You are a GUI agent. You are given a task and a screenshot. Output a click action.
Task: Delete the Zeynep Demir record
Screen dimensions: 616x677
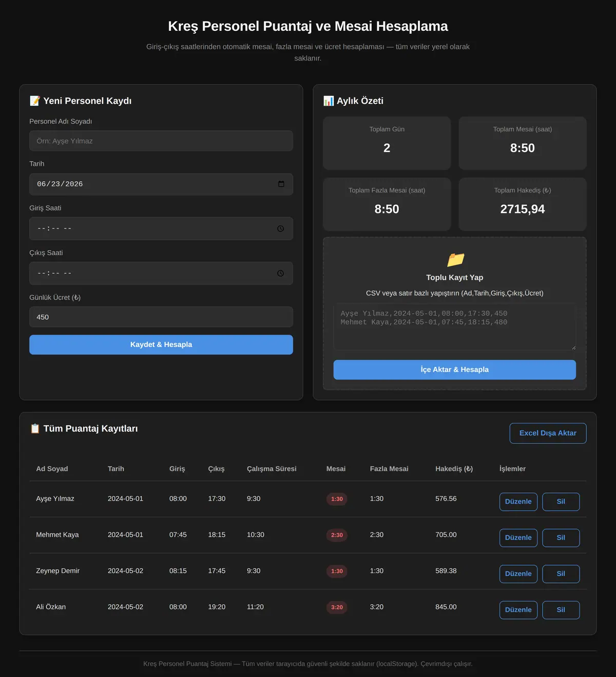tap(561, 574)
